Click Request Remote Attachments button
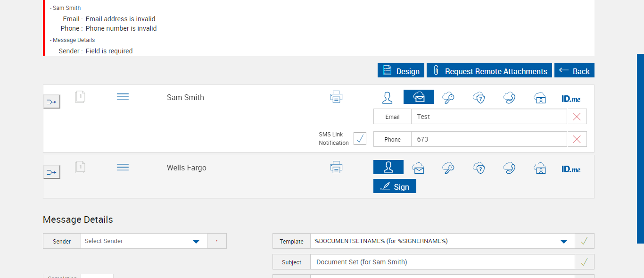Image resolution: width=644 pixels, height=278 pixels. (489, 71)
